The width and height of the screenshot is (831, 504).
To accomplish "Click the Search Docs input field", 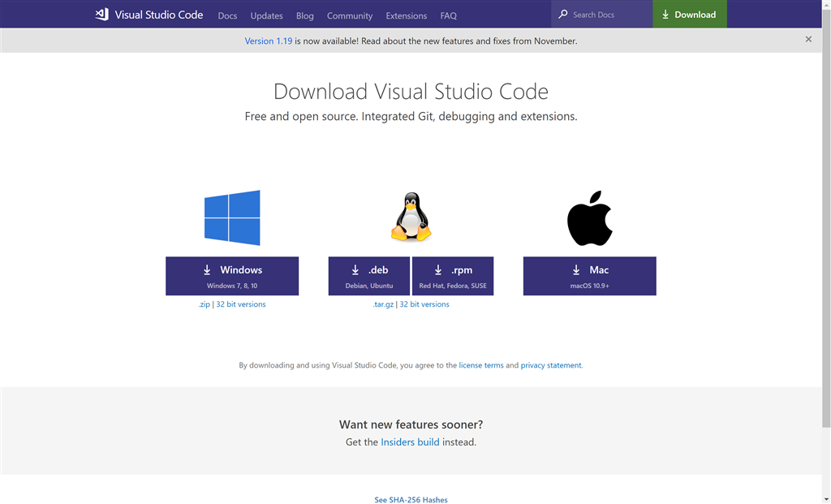I will (x=602, y=15).
